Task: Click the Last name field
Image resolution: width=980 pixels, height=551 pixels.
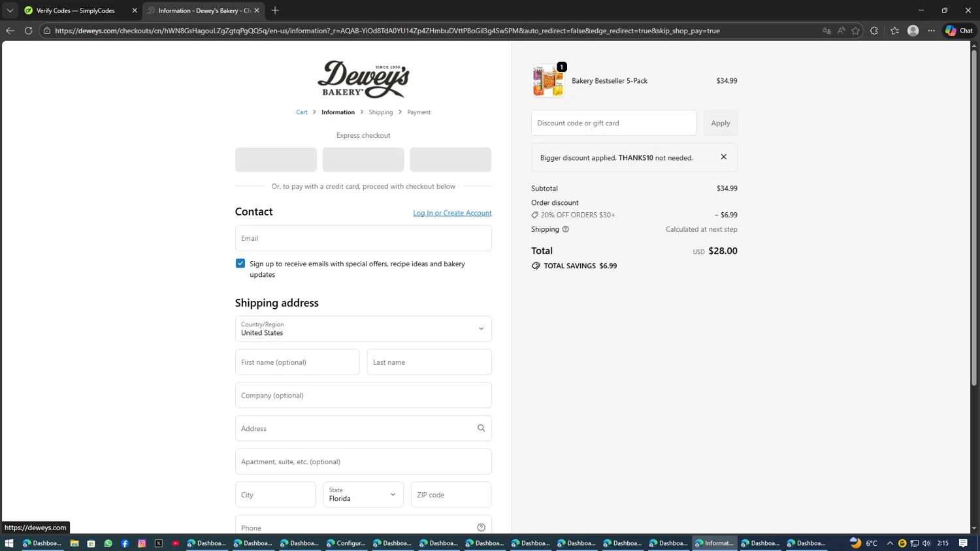Action: tap(429, 362)
